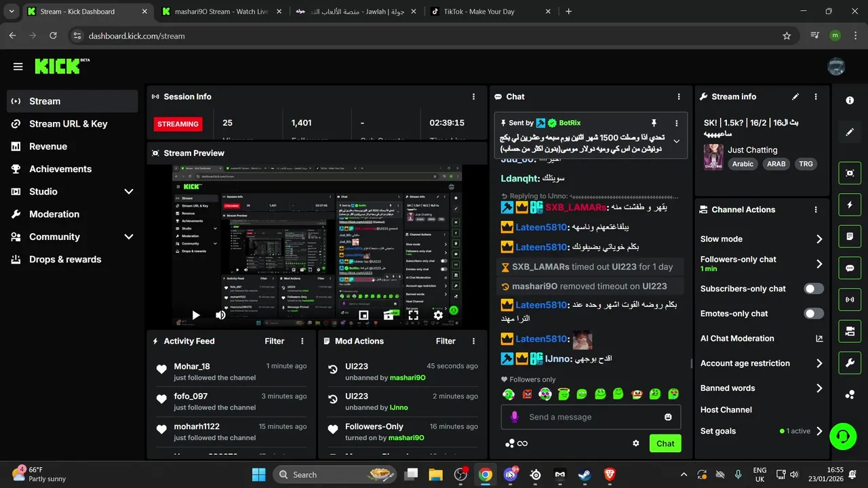868x488 pixels.
Task: Send message with the green Chat button
Action: point(665,443)
